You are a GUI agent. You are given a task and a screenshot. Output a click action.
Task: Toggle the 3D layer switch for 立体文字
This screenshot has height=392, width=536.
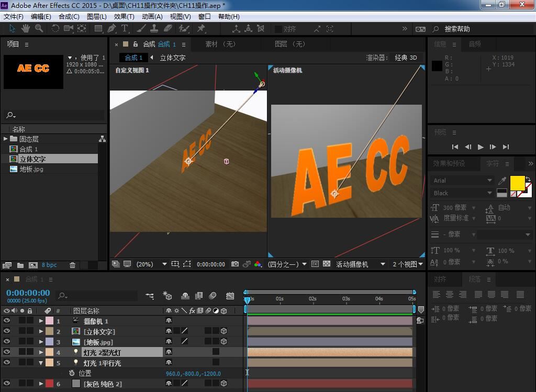tap(224, 331)
